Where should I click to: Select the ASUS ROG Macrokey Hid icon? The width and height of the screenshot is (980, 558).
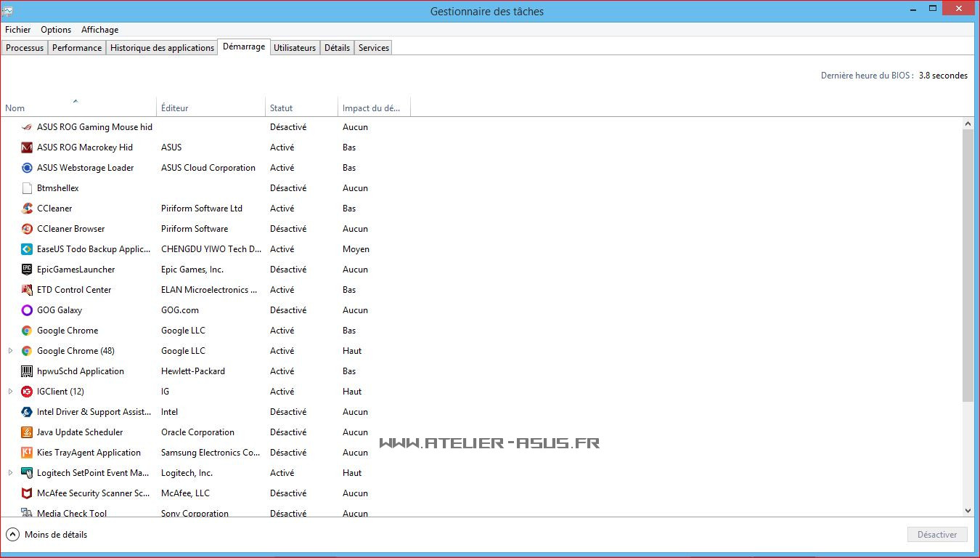pos(27,147)
